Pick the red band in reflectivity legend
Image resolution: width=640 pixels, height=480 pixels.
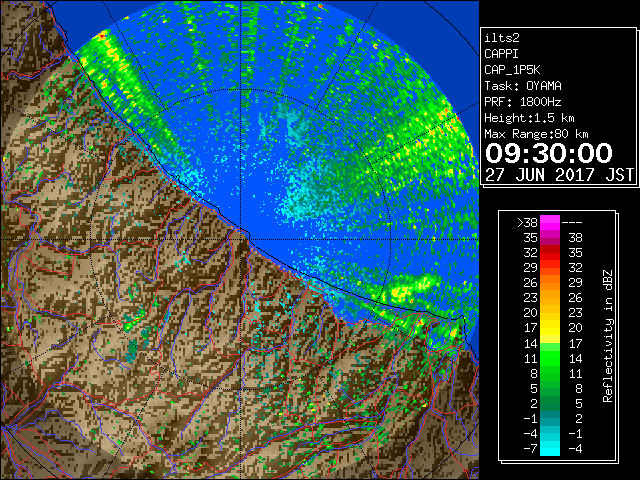pyautogui.click(x=550, y=253)
